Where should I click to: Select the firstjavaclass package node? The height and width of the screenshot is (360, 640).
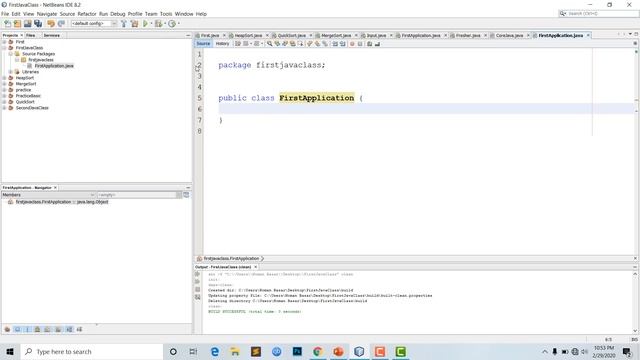pos(41,60)
